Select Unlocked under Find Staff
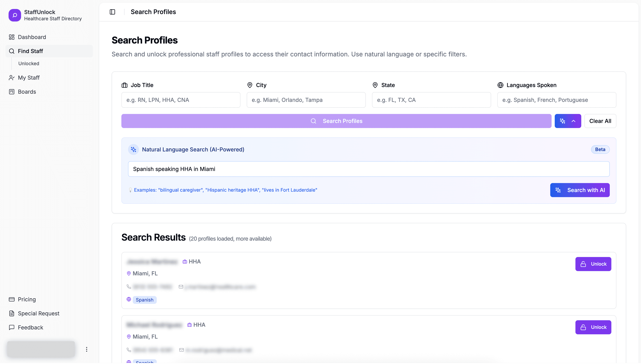The height and width of the screenshot is (364, 641). pos(29,63)
